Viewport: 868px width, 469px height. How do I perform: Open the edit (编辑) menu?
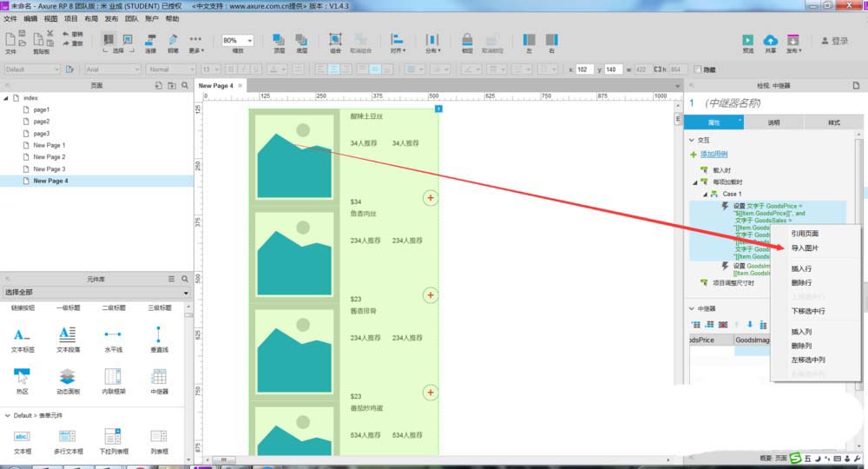tap(30, 19)
